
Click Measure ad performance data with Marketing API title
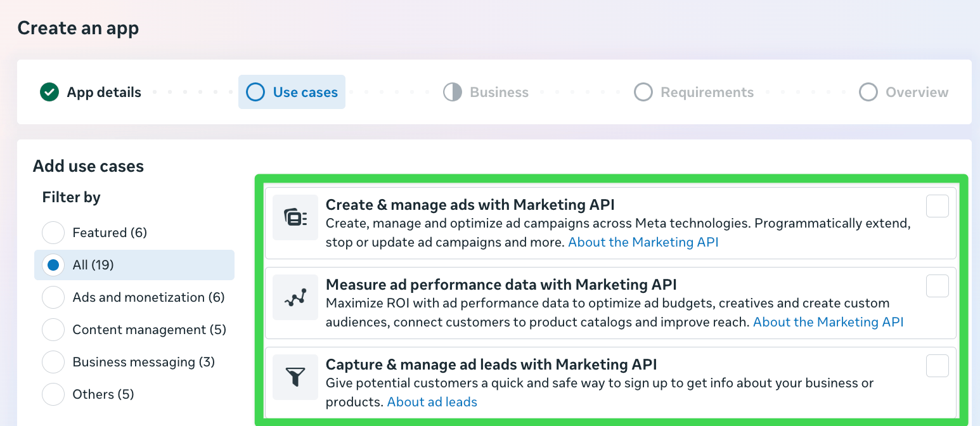click(501, 285)
